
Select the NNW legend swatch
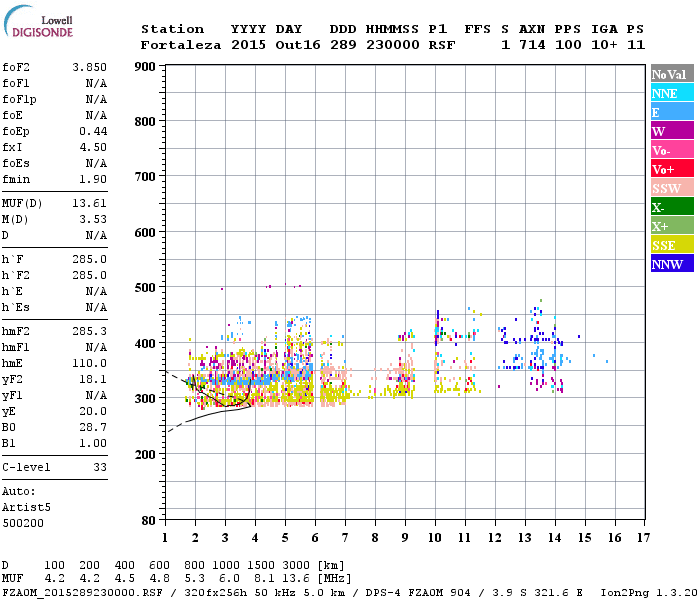672,263
